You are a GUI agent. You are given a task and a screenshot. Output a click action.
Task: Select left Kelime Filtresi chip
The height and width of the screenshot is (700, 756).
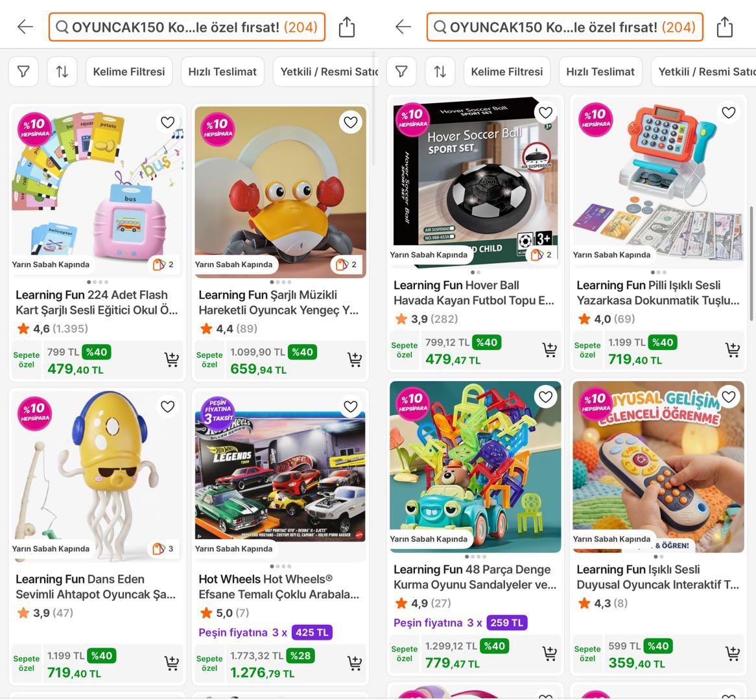coord(129,72)
